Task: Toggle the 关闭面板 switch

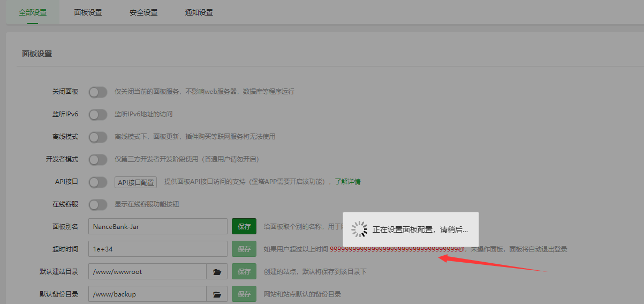Action: click(98, 92)
